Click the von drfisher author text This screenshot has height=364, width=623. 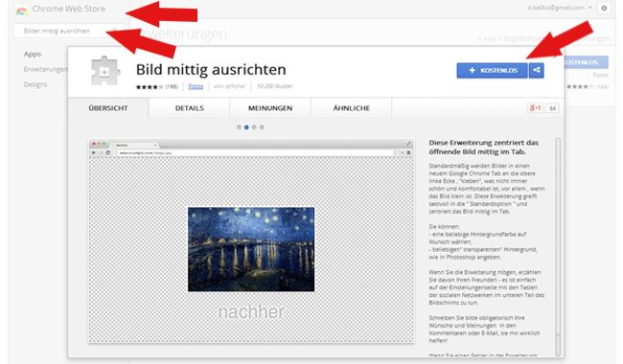(x=230, y=86)
